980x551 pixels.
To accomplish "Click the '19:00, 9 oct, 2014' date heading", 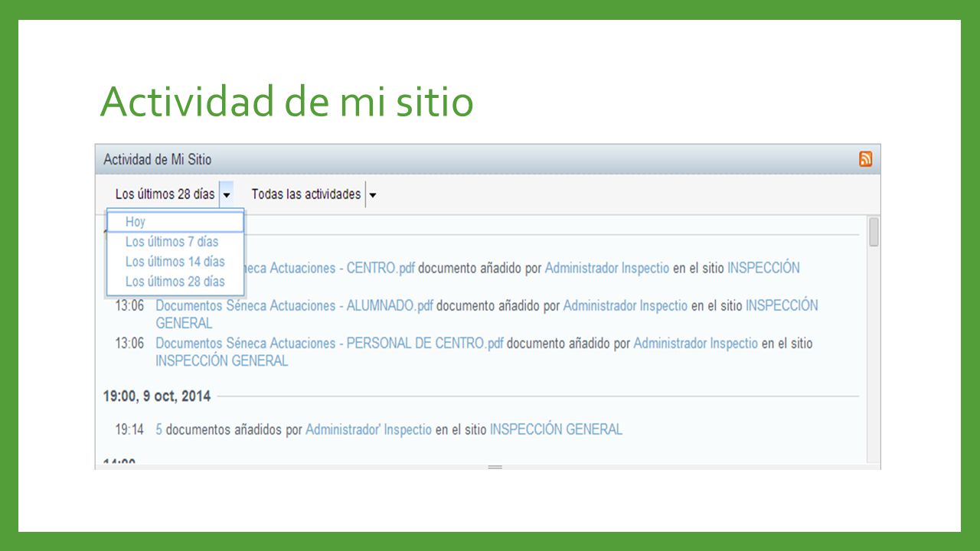I will [x=157, y=396].
